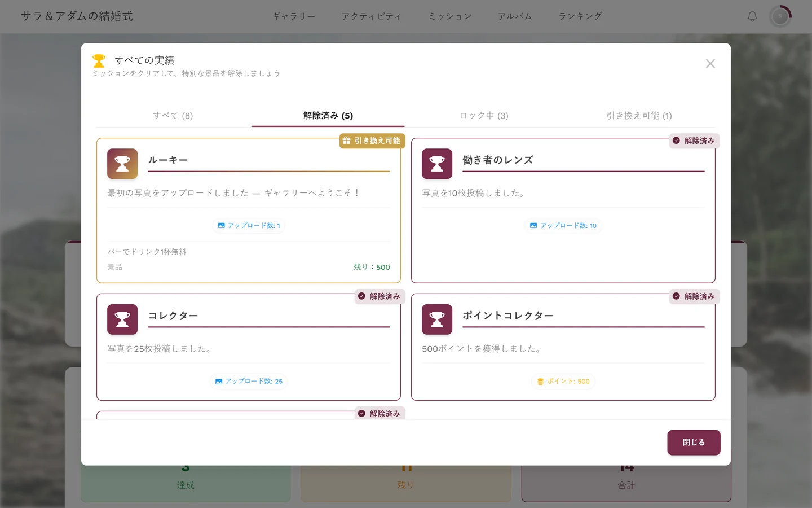
Task: Click the gold trophy icon beside すべての実績
Action: [99, 60]
